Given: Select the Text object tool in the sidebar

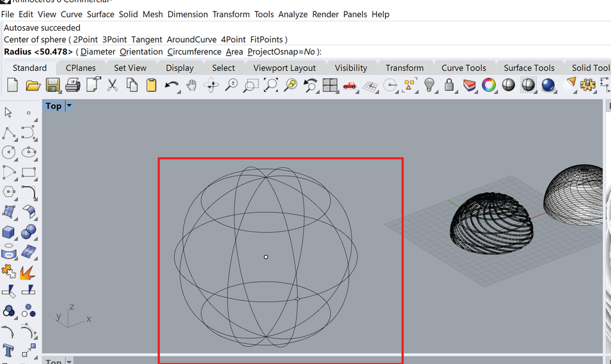Looking at the screenshot, I should tap(8, 351).
